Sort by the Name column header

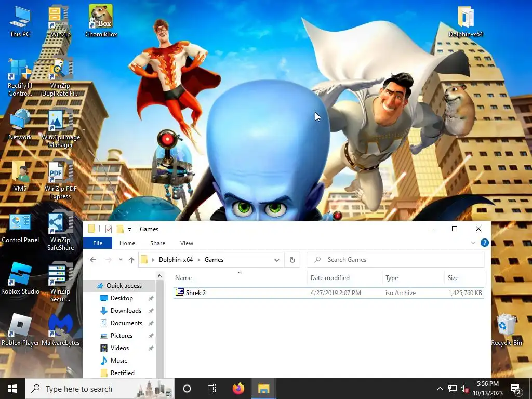[240, 277]
